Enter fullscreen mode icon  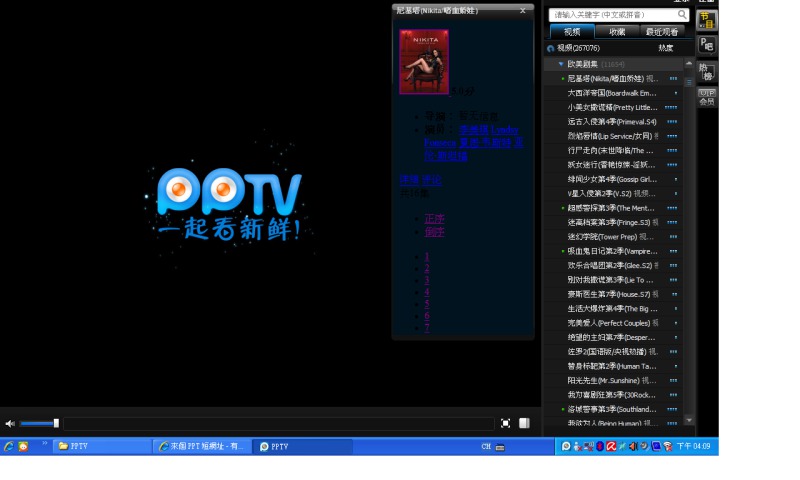click(x=505, y=423)
